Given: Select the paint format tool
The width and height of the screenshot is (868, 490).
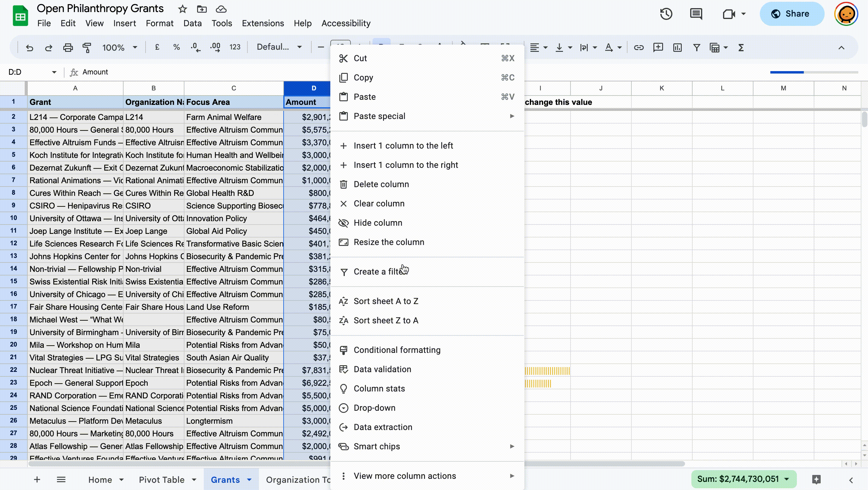Looking at the screenshot, I should click(87, 48).
